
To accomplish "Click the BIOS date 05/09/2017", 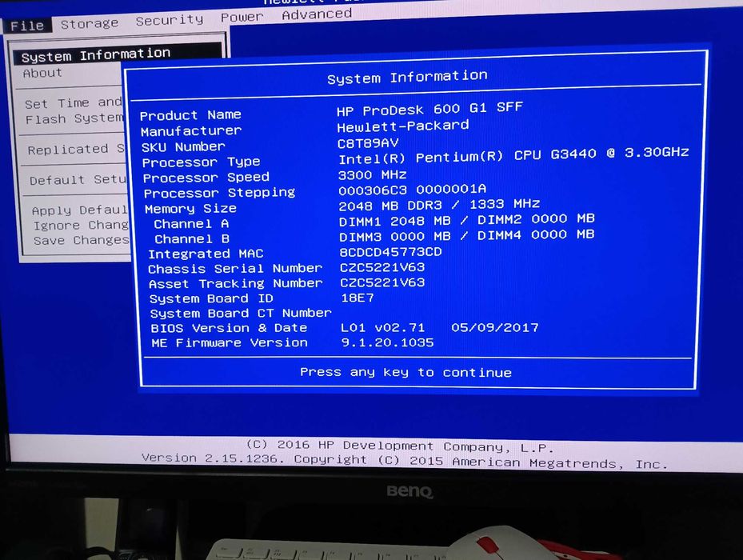I will 495,327.
